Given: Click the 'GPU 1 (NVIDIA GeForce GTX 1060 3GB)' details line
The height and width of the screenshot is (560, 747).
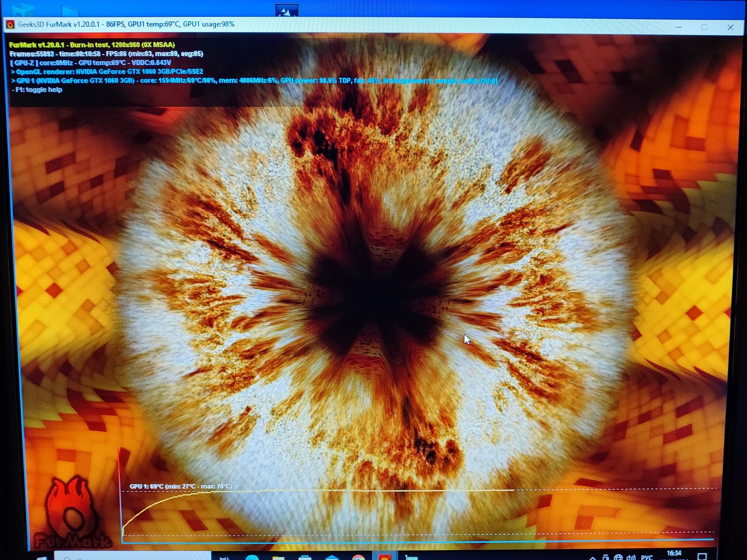Looking at the screenshot, I should (x=254, y=81).
